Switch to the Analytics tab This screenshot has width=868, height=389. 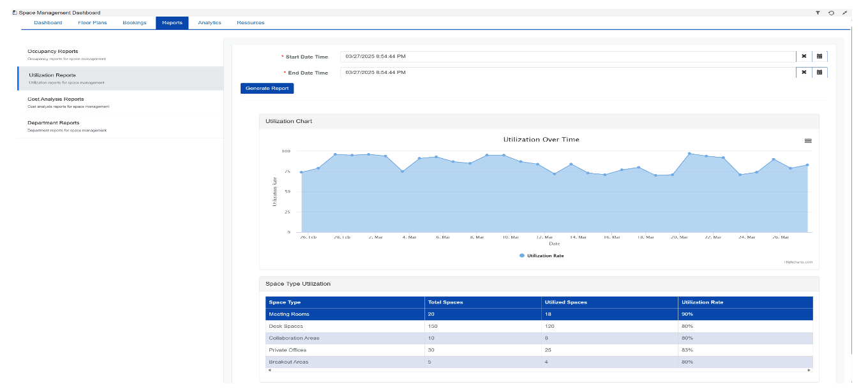[x=209, y=23]
